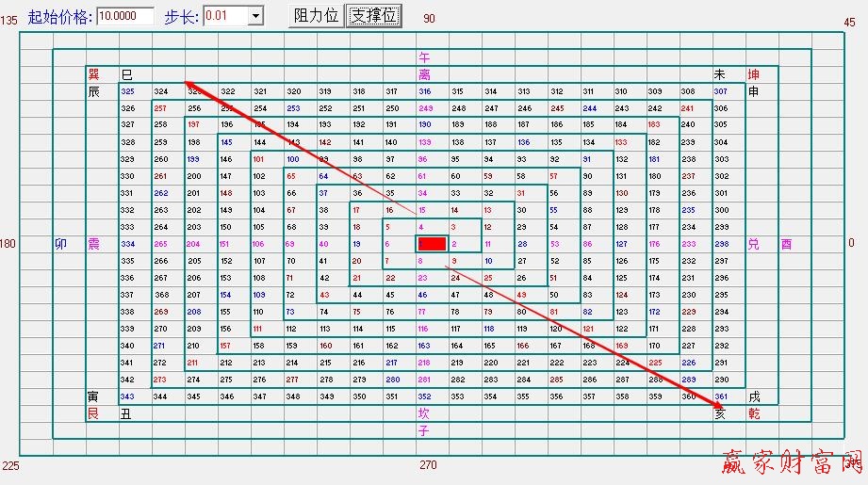Click the 巽 label in top-left
The height and width of the screenshot is (485, 868).
coord(93,74)
